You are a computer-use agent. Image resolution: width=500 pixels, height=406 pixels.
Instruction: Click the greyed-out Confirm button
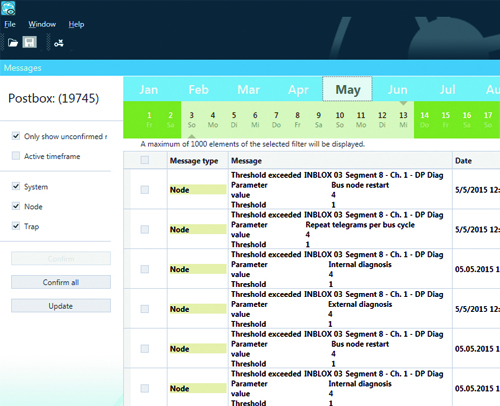(x=61, y=258)
